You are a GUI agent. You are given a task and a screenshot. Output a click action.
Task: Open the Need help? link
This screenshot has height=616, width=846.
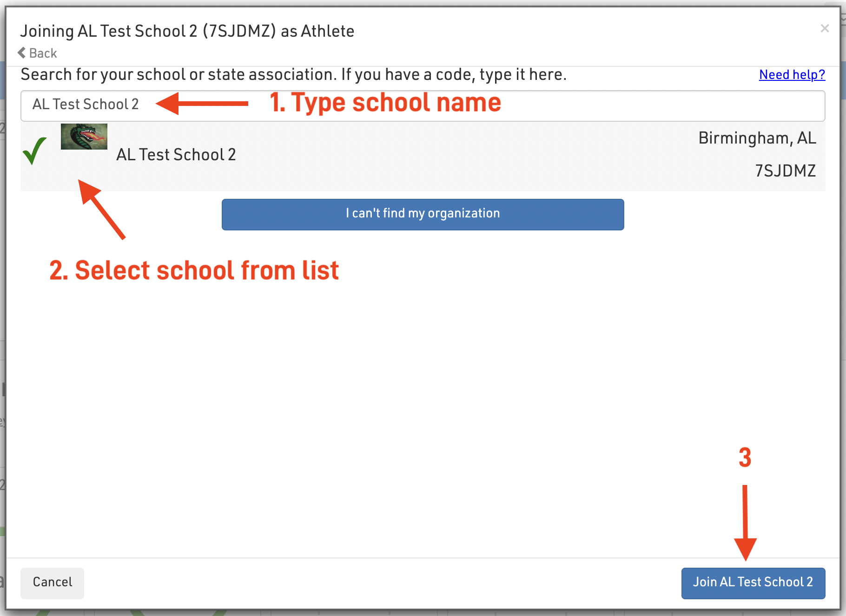(792, 75)
